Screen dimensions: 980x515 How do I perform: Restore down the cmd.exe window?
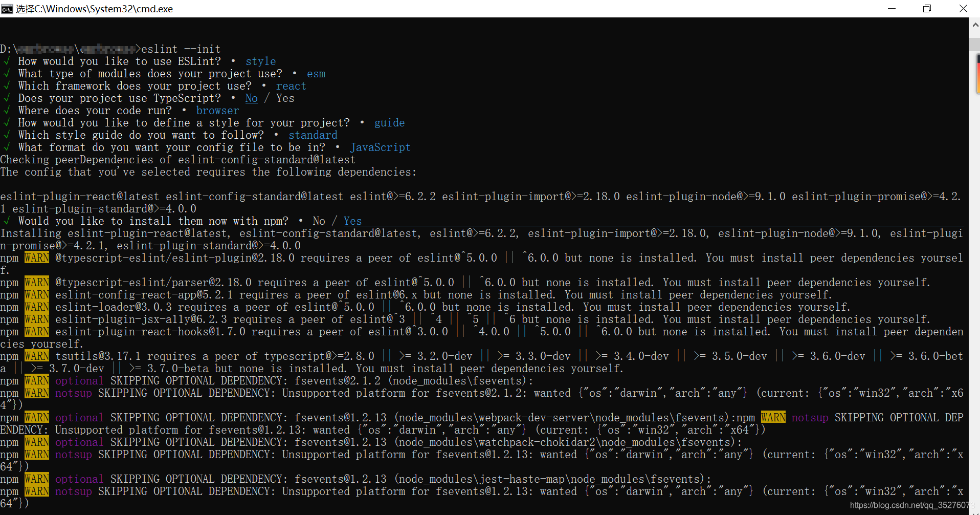point(927,9)
